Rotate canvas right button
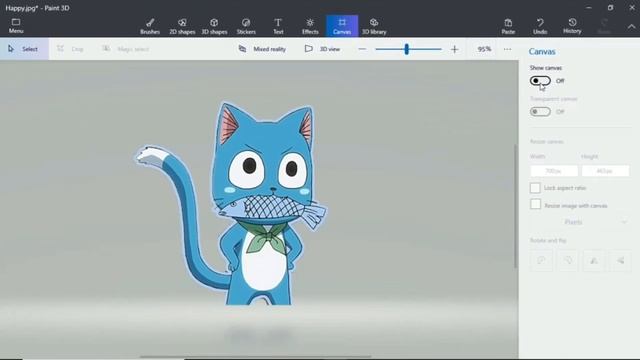 pyautogui.click(x=568, y=260)
